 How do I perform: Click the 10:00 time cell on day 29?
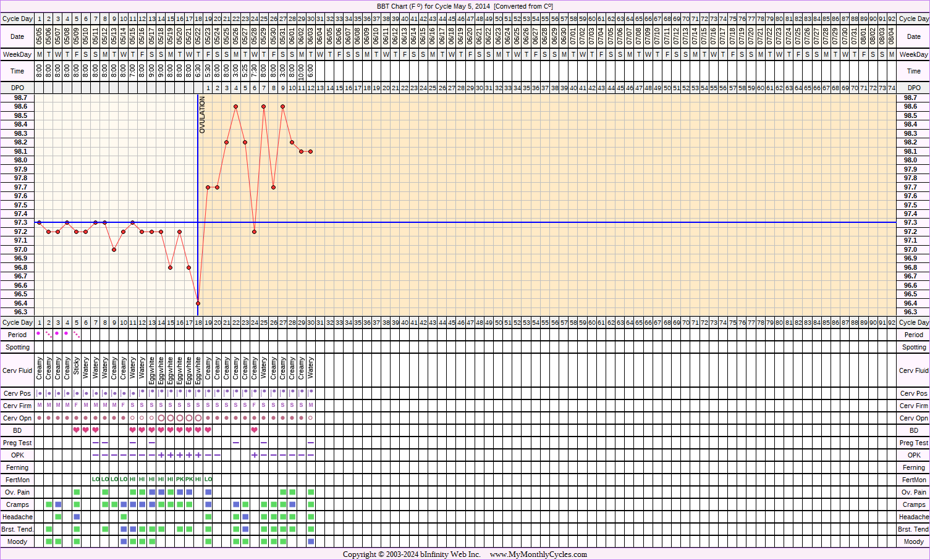pyautogui.click(x=302, y=71)
